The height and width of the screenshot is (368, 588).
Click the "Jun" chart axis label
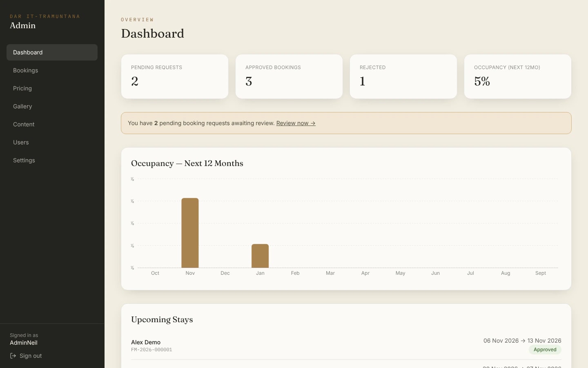(x=436, y=273)
